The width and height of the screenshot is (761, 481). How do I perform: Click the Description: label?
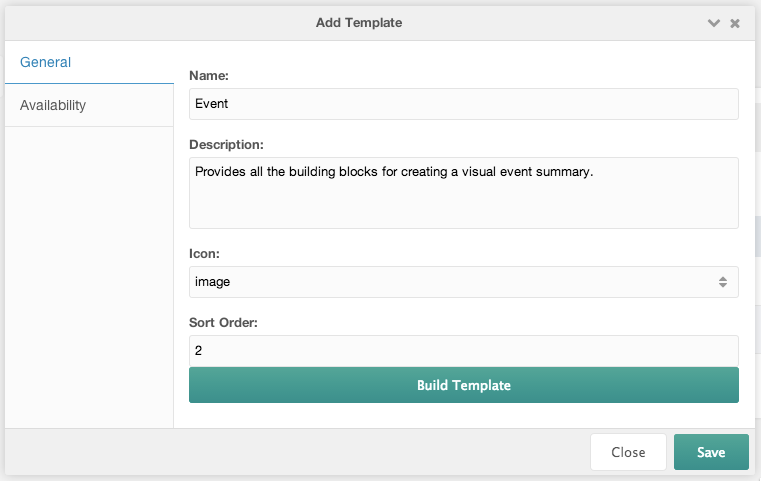pos(226,145)
